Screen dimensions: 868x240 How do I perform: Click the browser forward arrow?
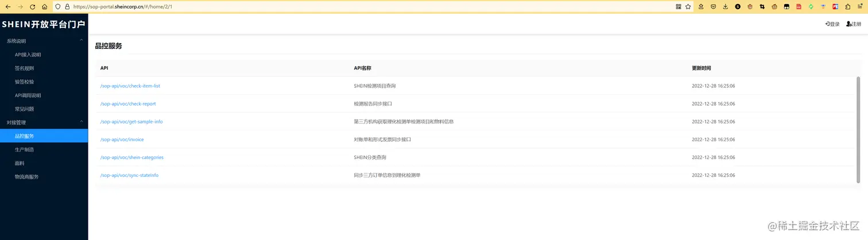click(x=20, y=7)
